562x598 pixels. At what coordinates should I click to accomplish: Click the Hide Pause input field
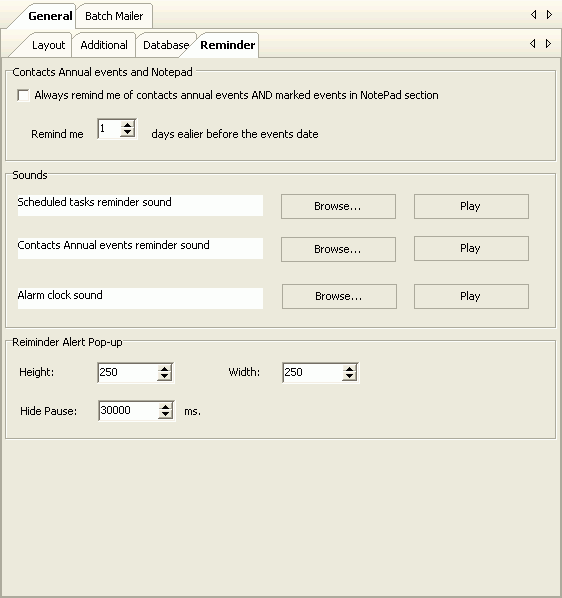128,411
